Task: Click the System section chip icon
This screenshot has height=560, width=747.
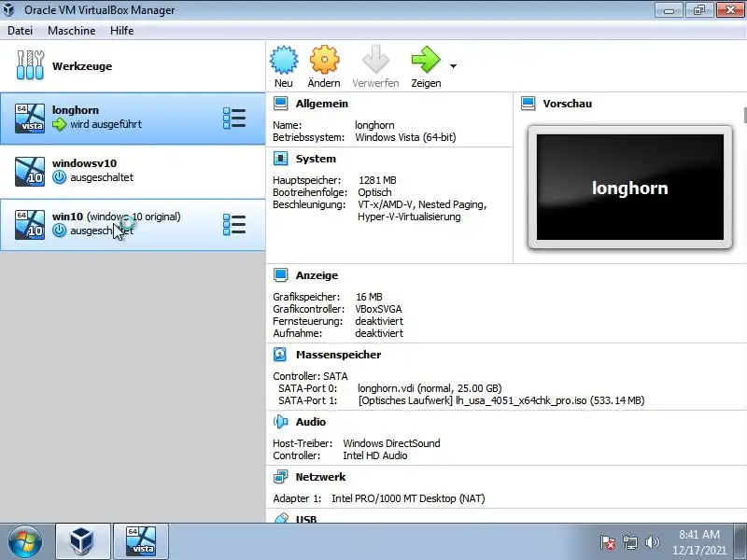Action: pyautogui.click(x=281, y=159)
